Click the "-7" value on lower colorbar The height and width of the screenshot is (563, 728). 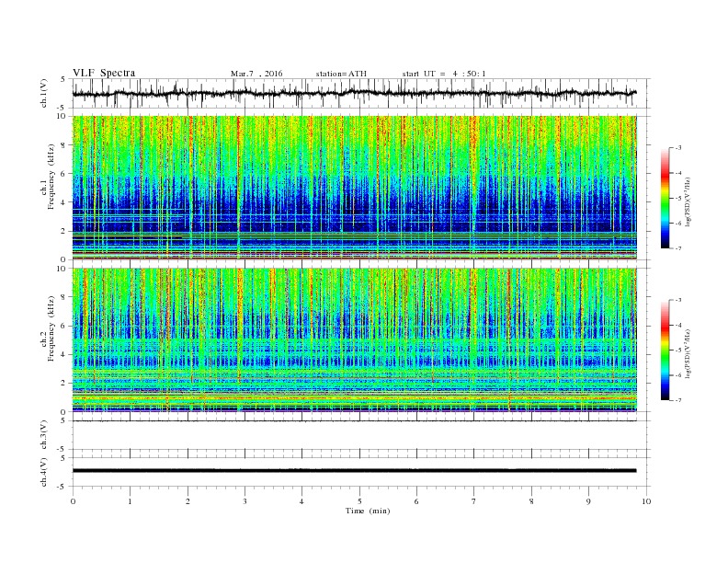pyautogui.click(x=677, y=400)
